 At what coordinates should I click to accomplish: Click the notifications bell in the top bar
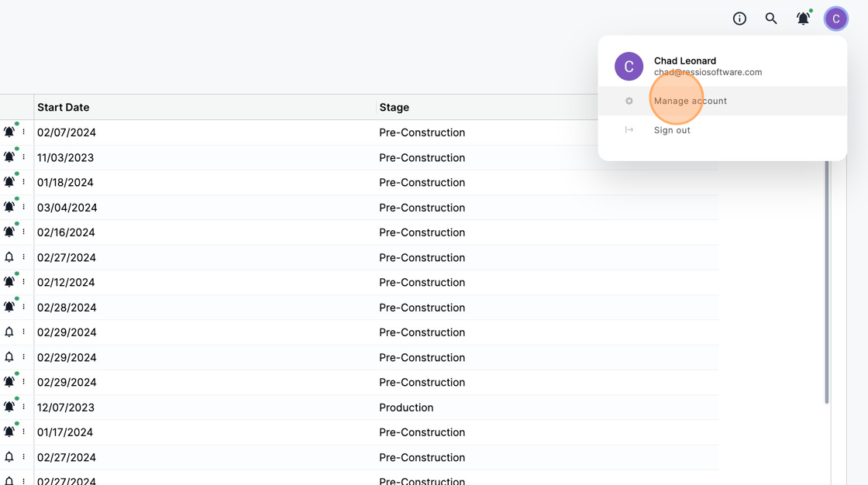(x=803, y=18)
